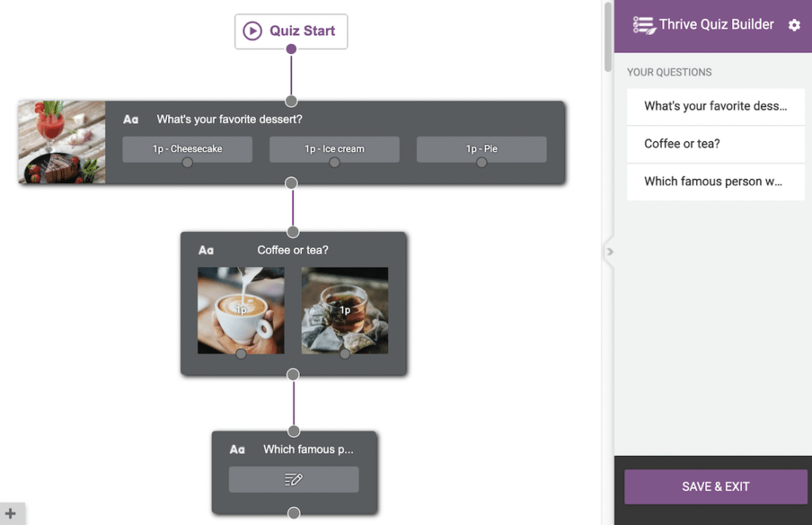Click the play icon in Quiz Start
Screen dimensions: 812x525
pyautogui.click(x=252, y=31)
